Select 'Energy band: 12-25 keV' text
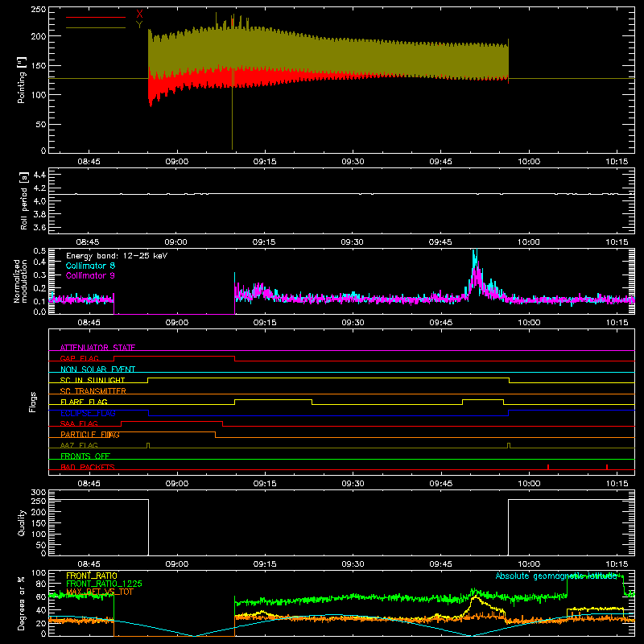 (x=117, y=256)
